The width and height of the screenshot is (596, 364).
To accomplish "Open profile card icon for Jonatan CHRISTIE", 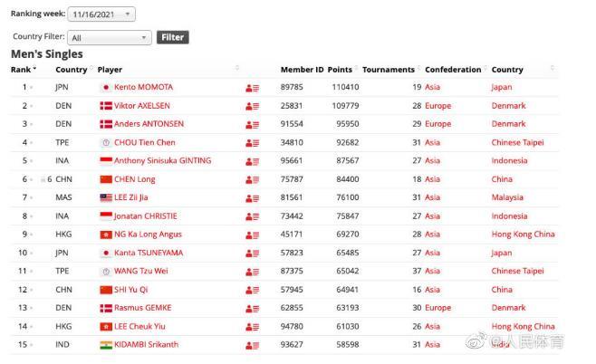I will pos(252,216).
